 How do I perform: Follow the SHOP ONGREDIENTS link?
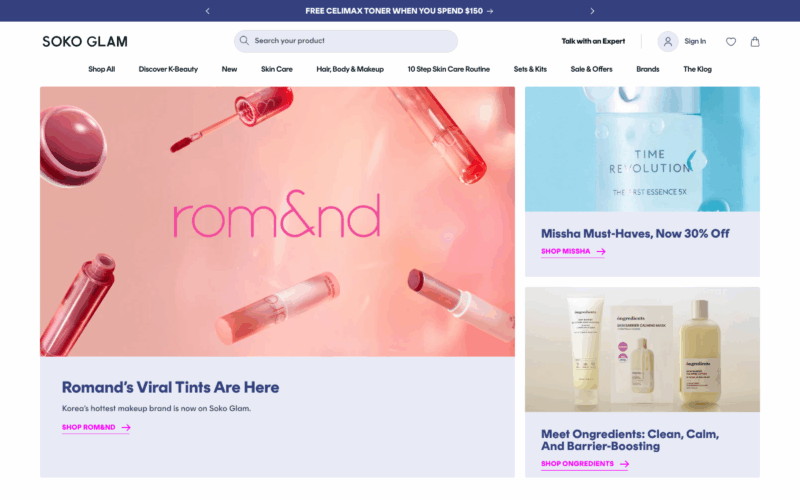[x=585, y=464]
